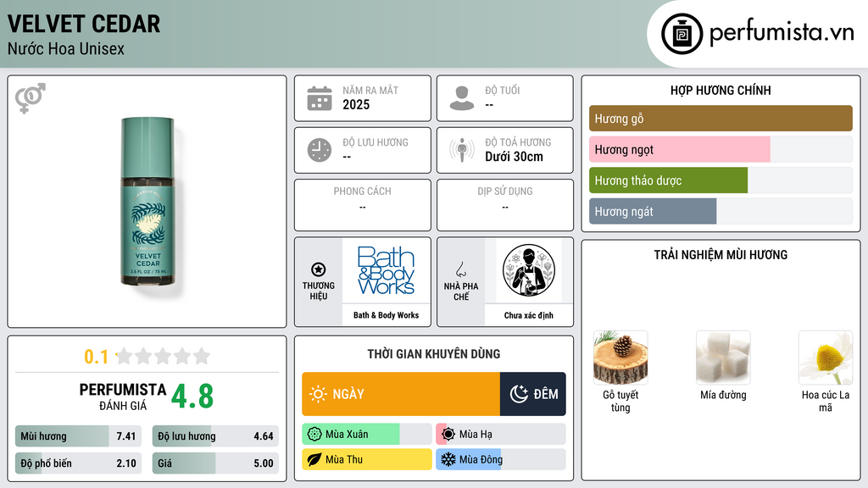Click the Mùa Hạ season bar
This screenshot has width=868, height=488.
(x=501, y=435)
